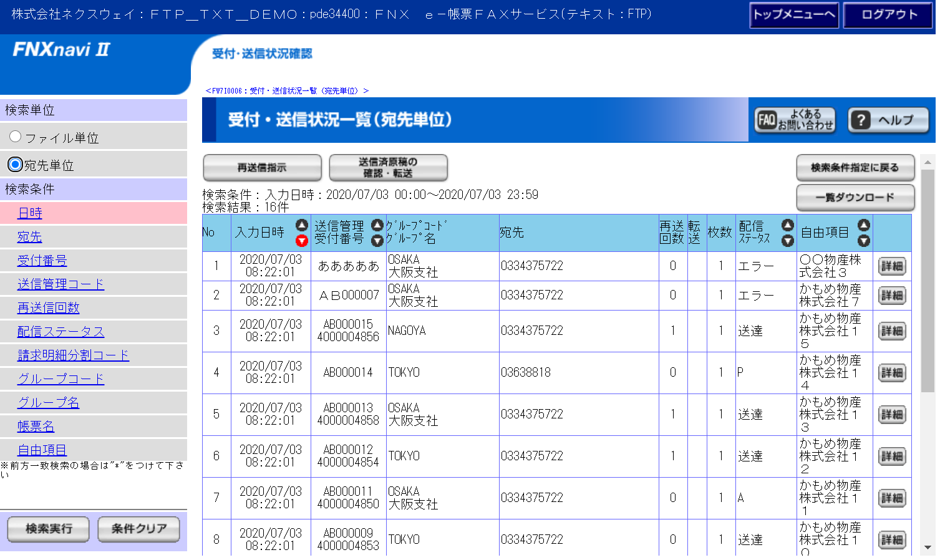Open 詳細 for row 3 AB000015
The height and width of the screenshot is (560, 940).
point(892,331)
